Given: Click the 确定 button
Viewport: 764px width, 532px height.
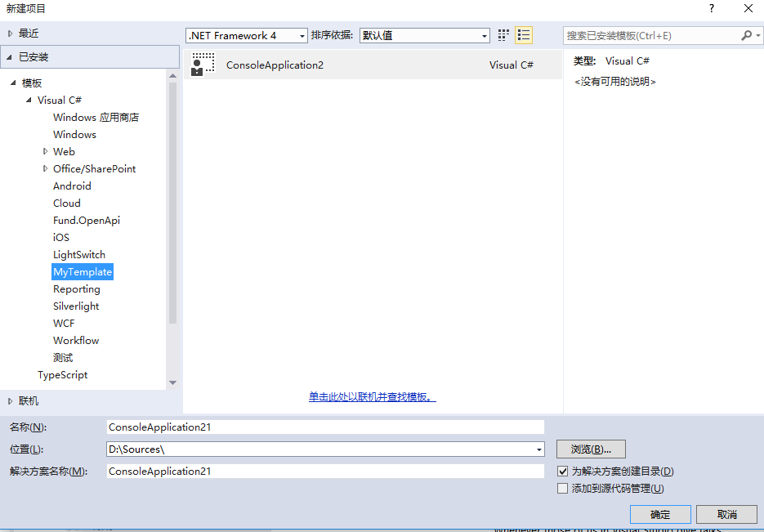Looking at the screenshot, I should [x=660, y=515].
